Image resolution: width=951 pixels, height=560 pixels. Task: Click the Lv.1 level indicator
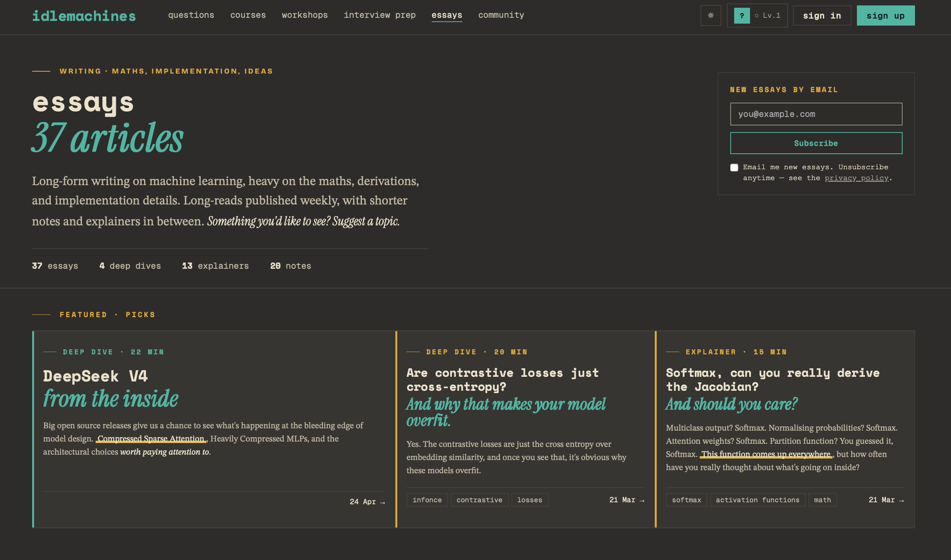tap(767, 15)
